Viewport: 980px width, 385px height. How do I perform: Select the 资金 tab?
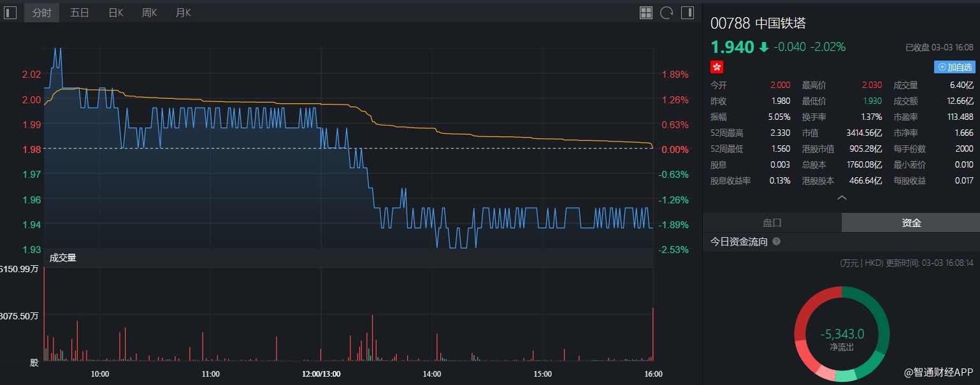click(911, 223)
